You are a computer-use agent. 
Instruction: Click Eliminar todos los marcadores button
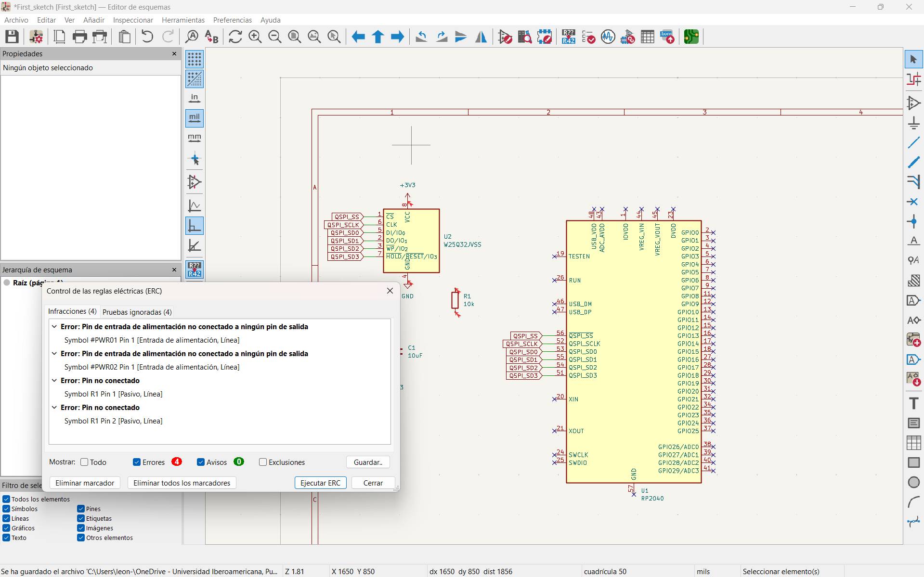click(182, 483)
